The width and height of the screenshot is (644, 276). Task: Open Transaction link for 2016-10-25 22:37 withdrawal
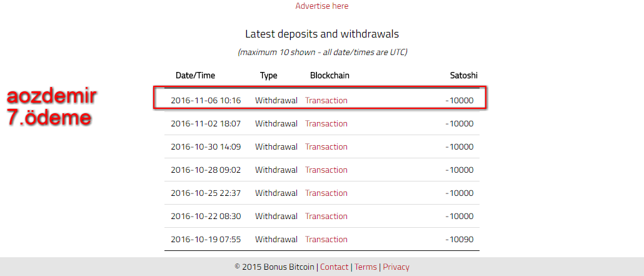click(x=326, y=193)
